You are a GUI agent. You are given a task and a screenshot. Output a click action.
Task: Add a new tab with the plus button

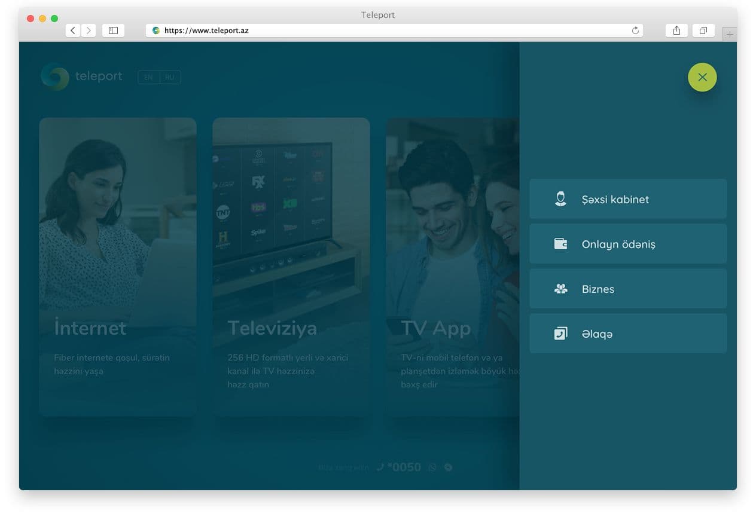click(x=730, y=35)
